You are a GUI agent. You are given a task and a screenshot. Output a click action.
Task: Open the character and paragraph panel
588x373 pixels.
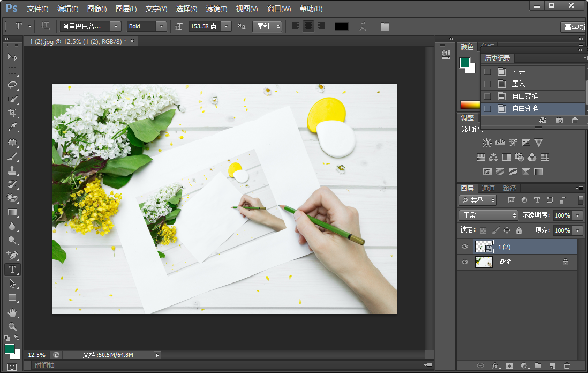385,26
